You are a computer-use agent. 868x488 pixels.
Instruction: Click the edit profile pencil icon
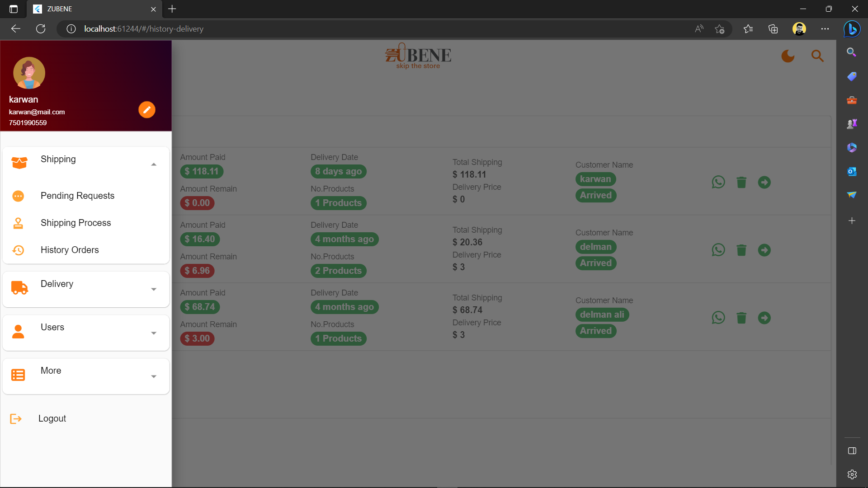(x=147, y=110)
